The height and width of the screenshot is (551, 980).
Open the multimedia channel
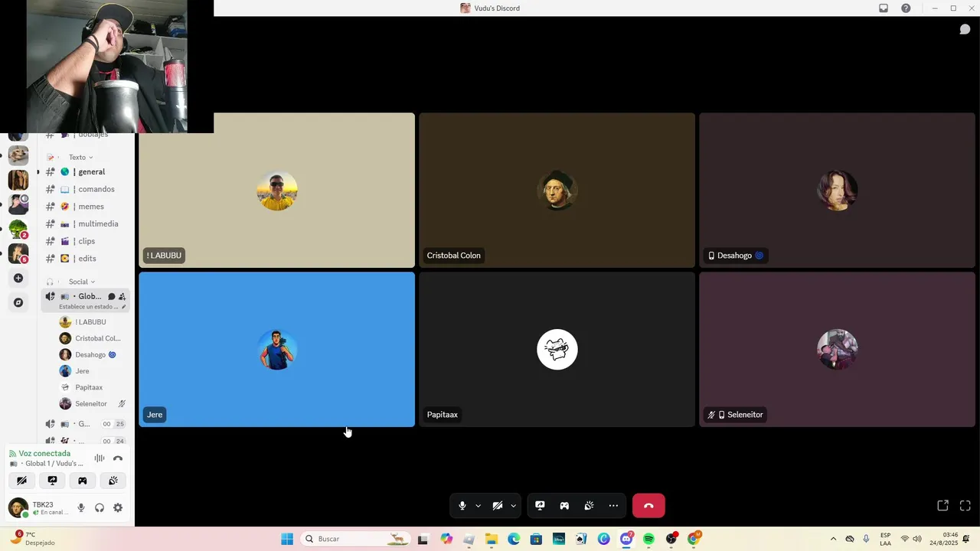coord(86,223)
